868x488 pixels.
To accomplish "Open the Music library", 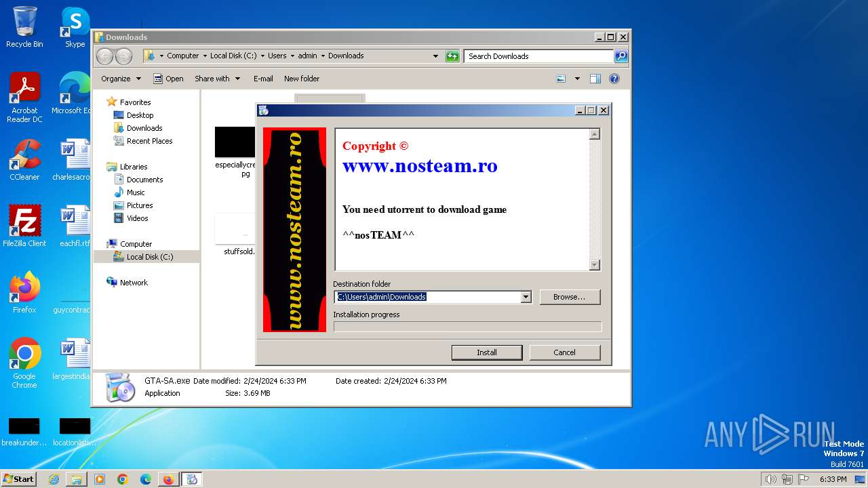I will coord(136,192).
